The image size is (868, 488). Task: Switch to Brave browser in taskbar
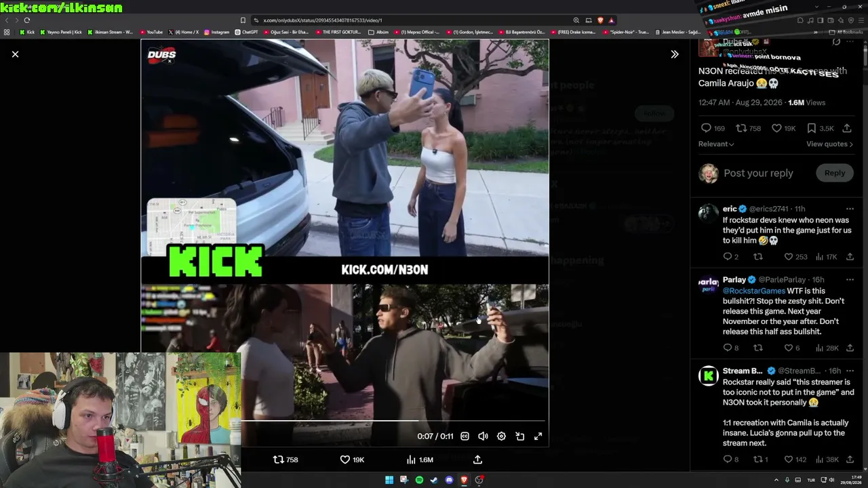tap(464, 480)
